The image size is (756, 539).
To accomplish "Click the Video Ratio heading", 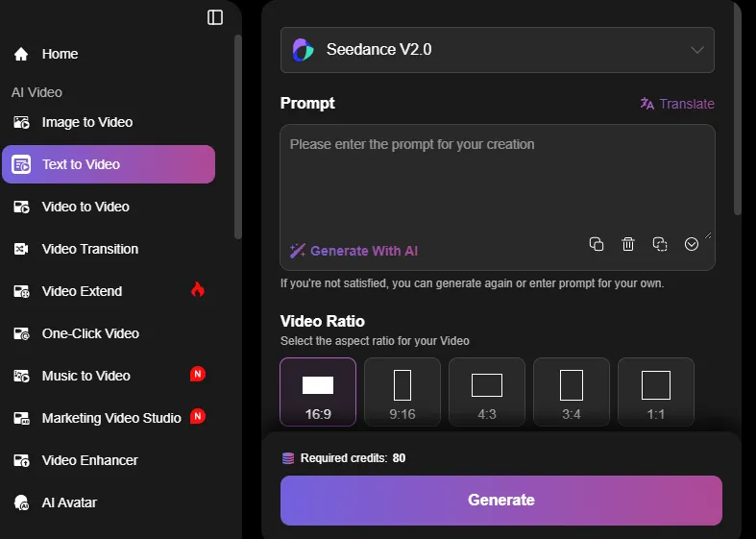I will (x=323, y=321).
